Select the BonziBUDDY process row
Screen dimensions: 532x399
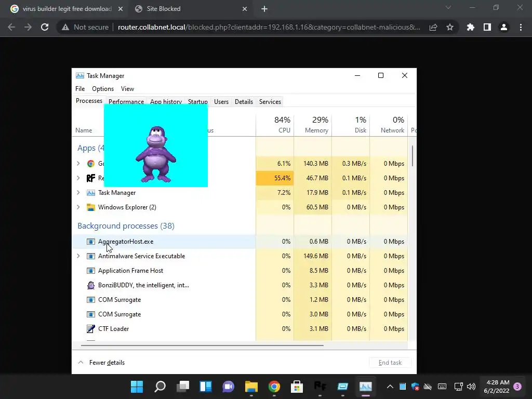(x=240, y=285)
